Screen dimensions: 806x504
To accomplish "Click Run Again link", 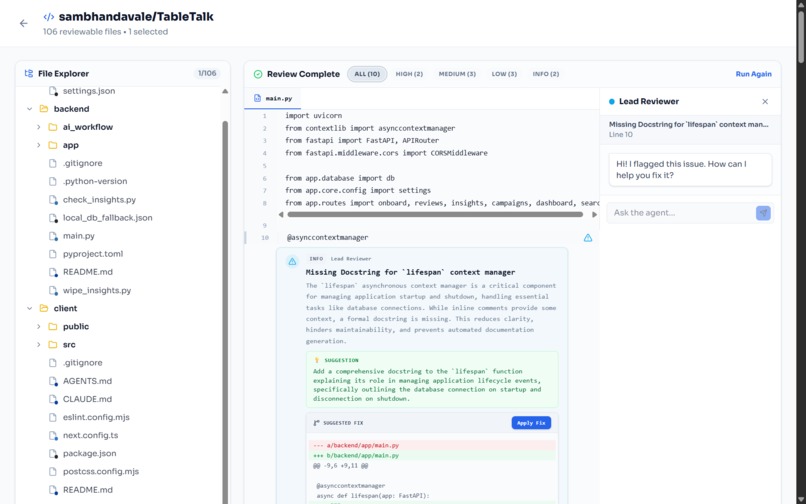I will tap(754, 74).
